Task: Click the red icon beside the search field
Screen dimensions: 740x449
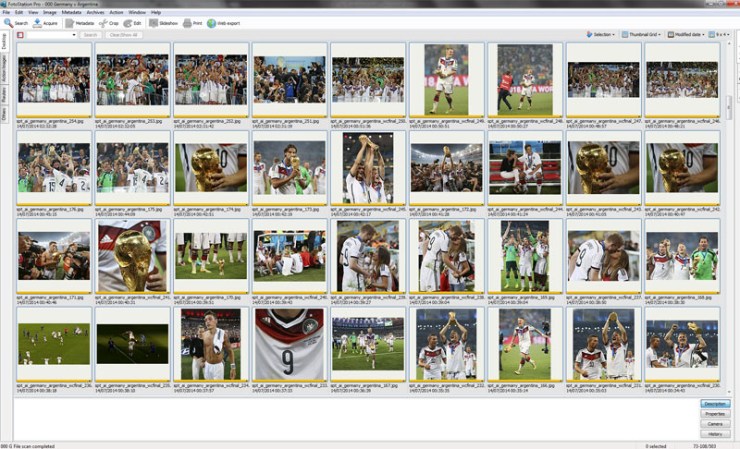Action: tap(20, 34)
